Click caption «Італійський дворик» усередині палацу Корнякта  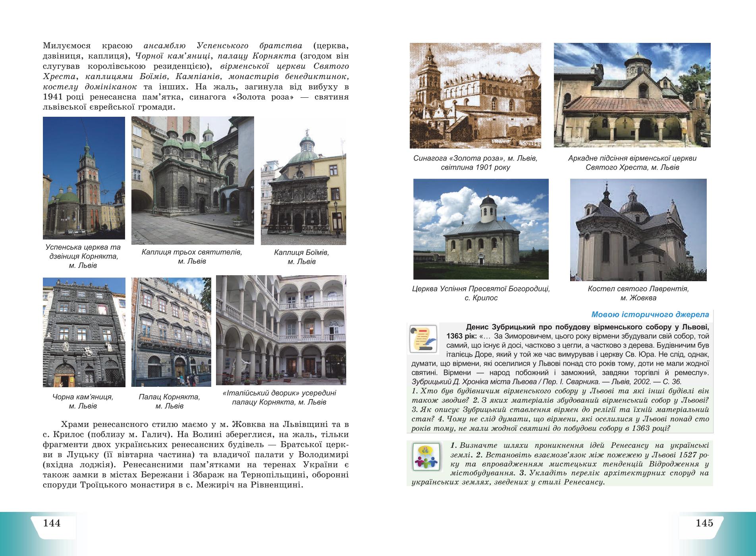(x=280, y=398)
